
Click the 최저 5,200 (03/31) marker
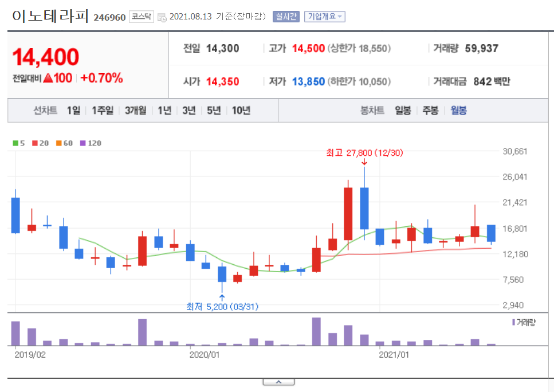coord(222,307)
